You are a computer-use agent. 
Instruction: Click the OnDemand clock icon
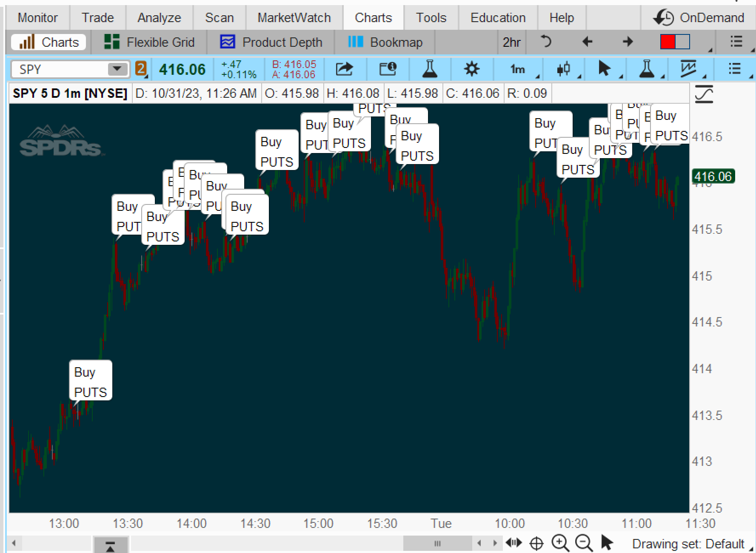click(663, 18)
